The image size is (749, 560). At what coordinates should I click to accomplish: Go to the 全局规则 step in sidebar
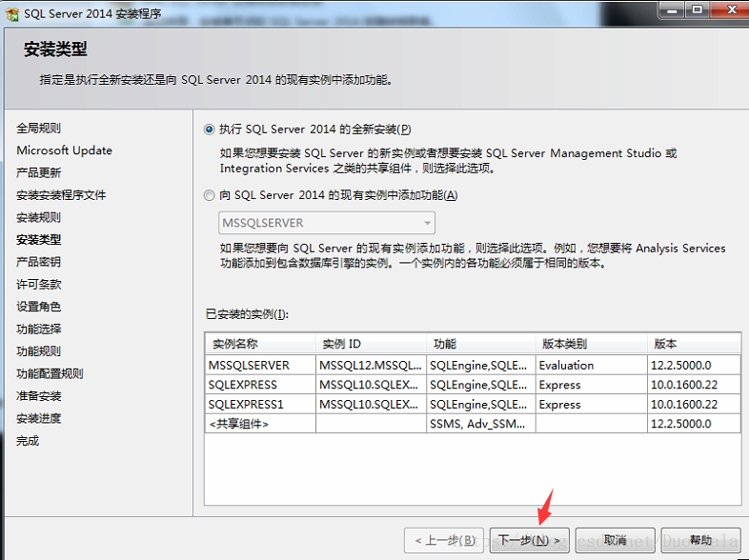[39, 128]
